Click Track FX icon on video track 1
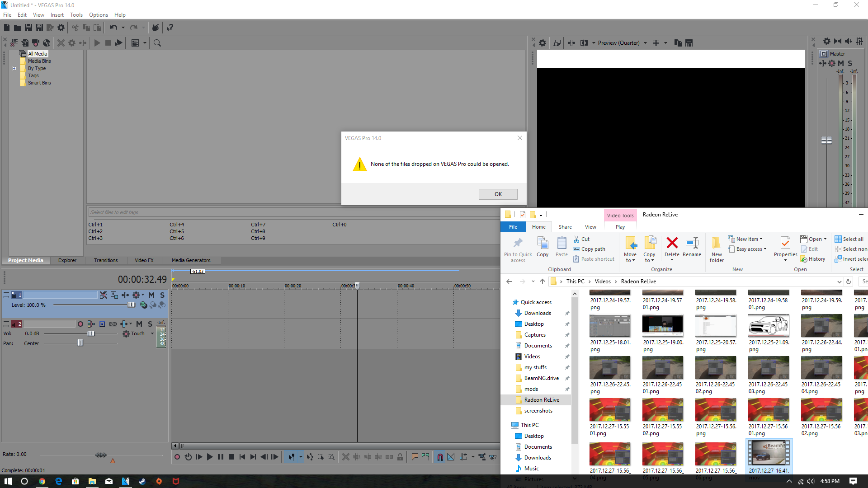Screen dimensions: 868x488 125,295
